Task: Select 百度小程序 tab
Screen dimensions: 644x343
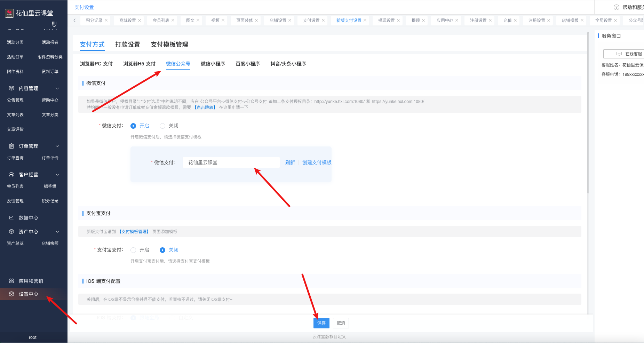Action: click(248, 64)
